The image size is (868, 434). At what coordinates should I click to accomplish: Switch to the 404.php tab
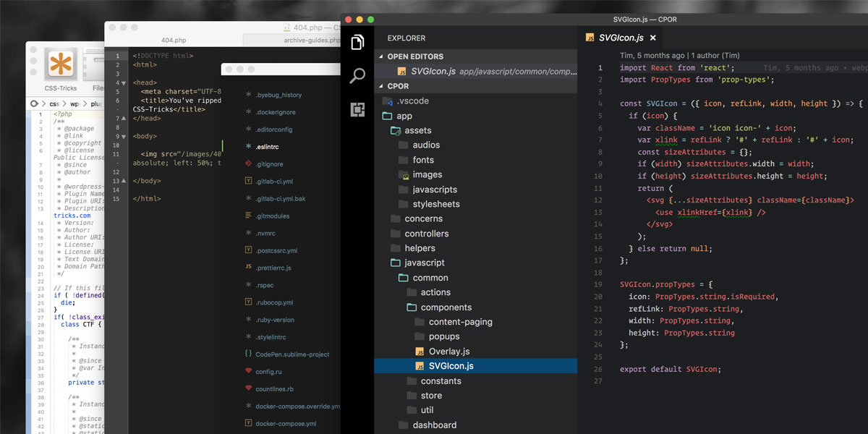click(174, 41)
